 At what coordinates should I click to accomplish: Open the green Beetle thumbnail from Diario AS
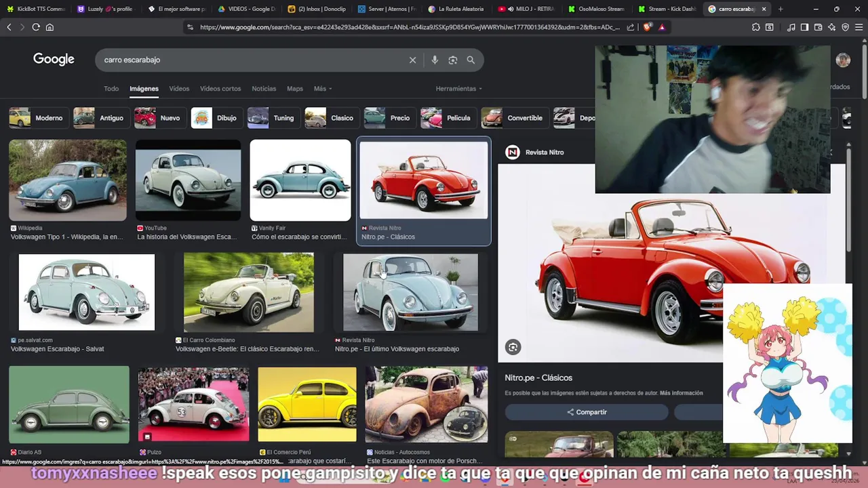69,404
